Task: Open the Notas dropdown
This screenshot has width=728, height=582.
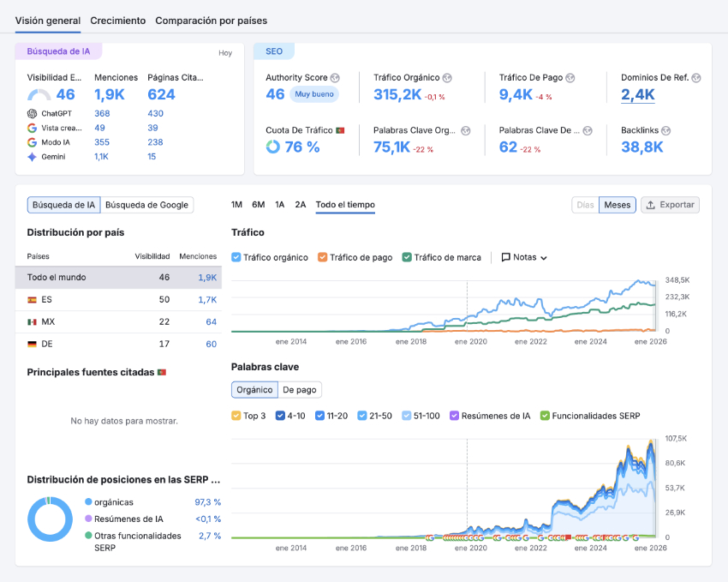Action: [x=524, y=257]
